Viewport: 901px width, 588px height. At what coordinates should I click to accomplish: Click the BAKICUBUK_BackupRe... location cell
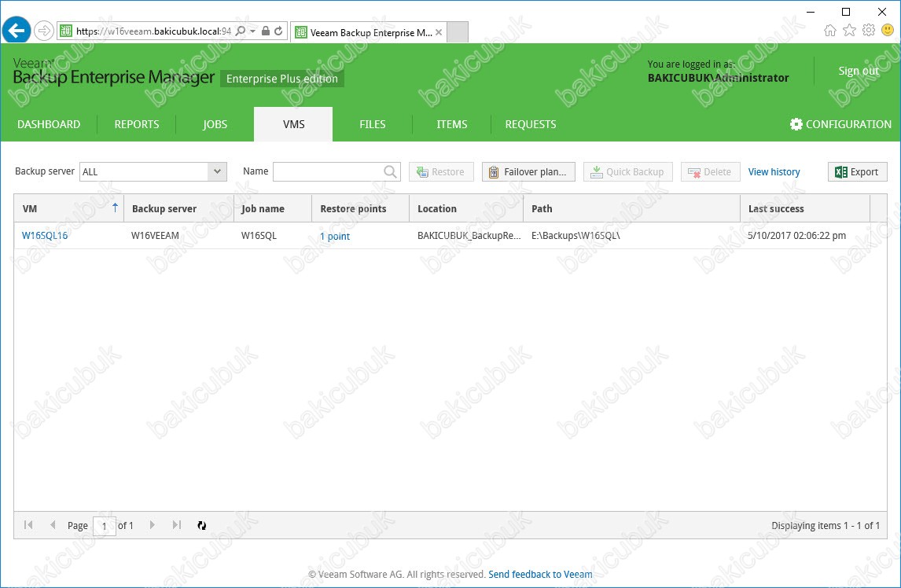click(466, 236)
